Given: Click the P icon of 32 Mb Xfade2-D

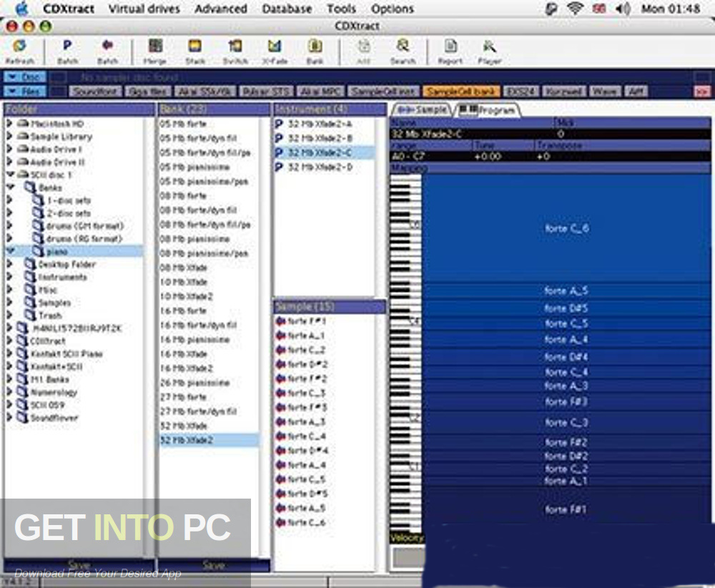Looking at the screenshot, I should coord(279,167).
